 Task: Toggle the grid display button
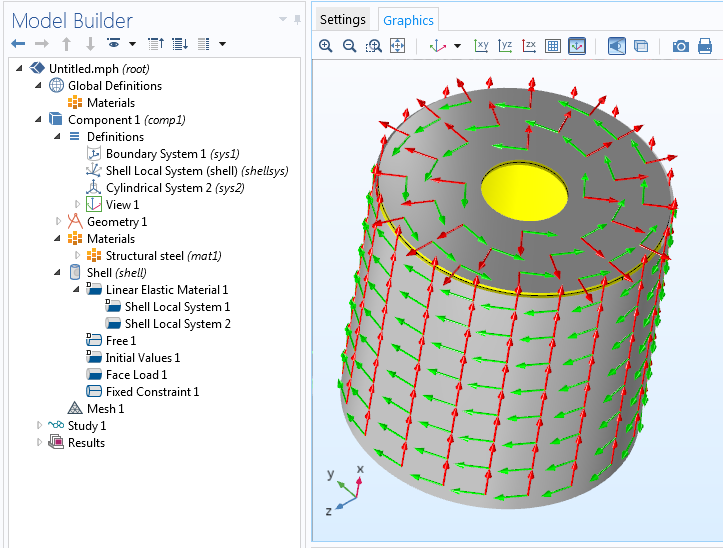[x=553, y=46]
